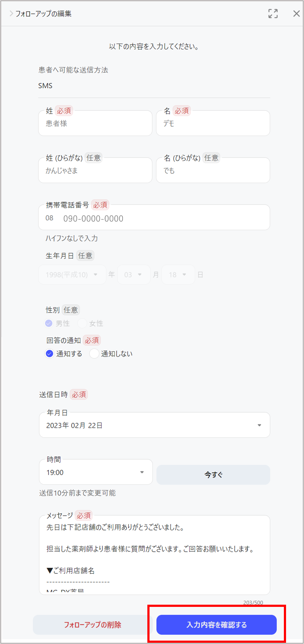Open the birth month dropdown
The image size is (304, 644).
click(x=133, y=274)
